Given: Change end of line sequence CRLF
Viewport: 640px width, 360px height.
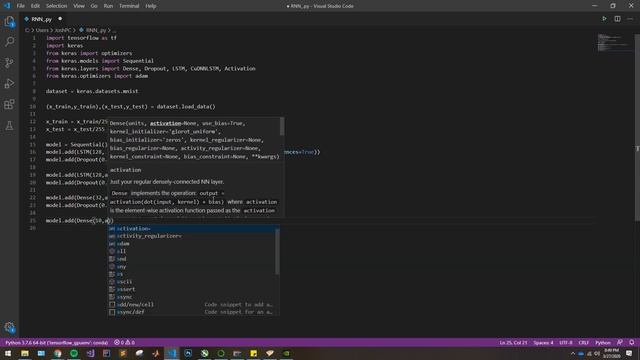Looking at the screenshot, I should 584,342.
